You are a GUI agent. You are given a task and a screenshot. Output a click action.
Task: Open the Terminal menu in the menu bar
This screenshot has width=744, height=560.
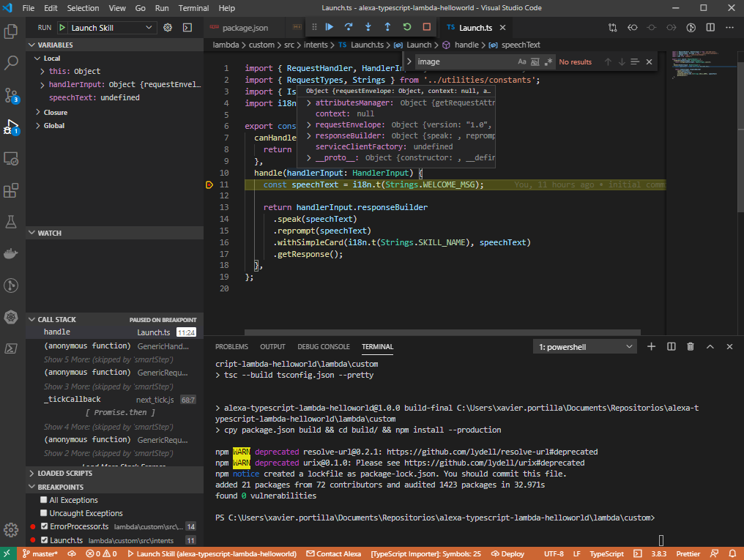pos(193,8)
